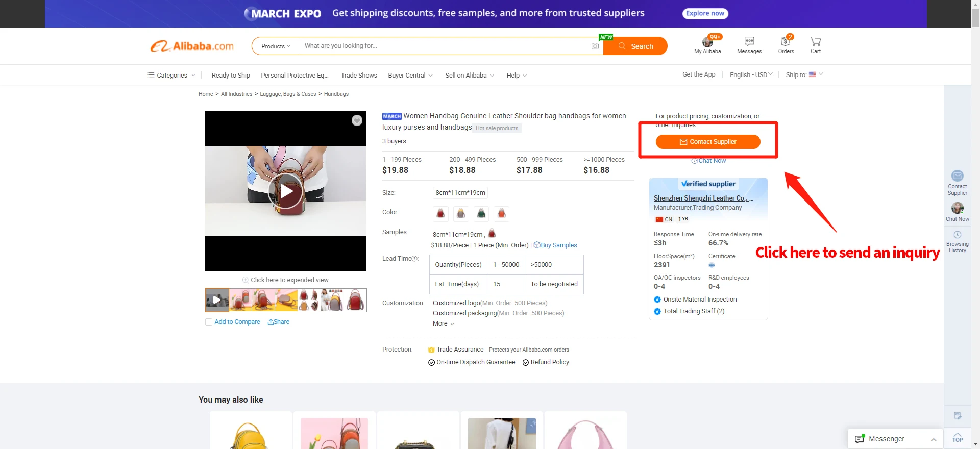The height and width of the screenshot is (449, 980).
Task: Click the orange Search button
Action: pyautogui.click(x=635, y=46)
